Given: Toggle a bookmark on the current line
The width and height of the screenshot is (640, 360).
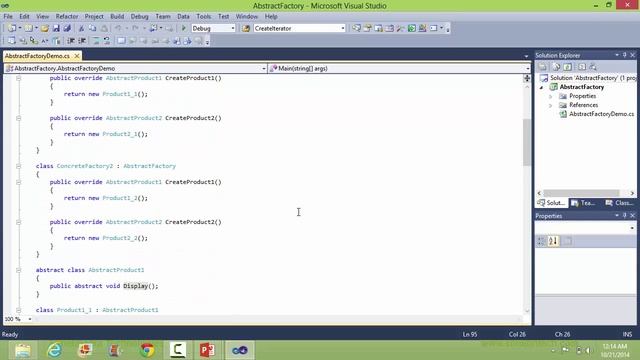Looking at the screenshot, I should pyautogui.click(x=121, y=41).
